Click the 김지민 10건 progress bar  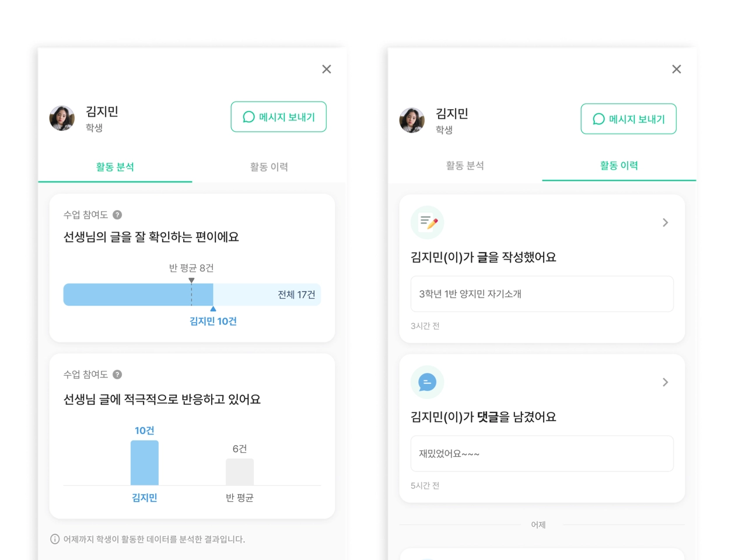point(192,295)
